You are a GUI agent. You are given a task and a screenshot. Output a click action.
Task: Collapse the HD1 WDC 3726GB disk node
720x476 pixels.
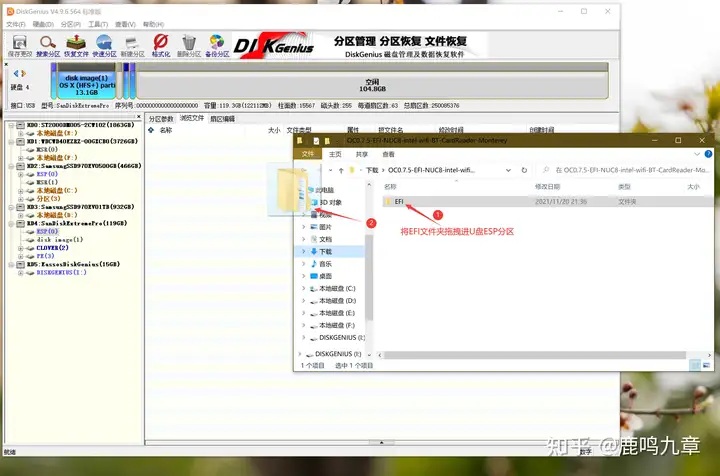(11, 141)
